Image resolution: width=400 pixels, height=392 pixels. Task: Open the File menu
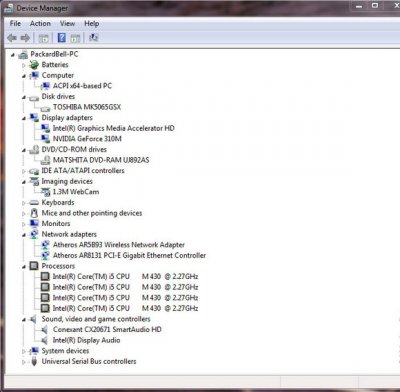point(15,23)
